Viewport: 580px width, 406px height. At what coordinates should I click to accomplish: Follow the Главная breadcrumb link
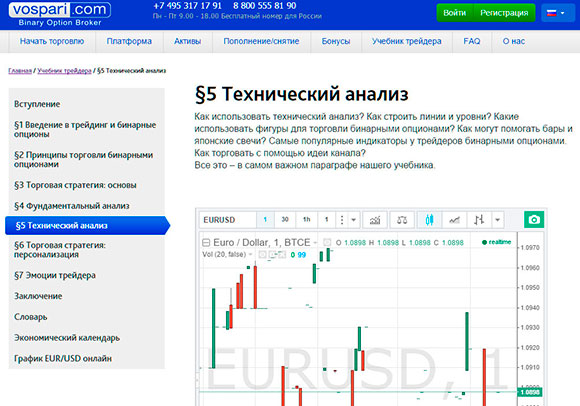click(x=20, y=71)
